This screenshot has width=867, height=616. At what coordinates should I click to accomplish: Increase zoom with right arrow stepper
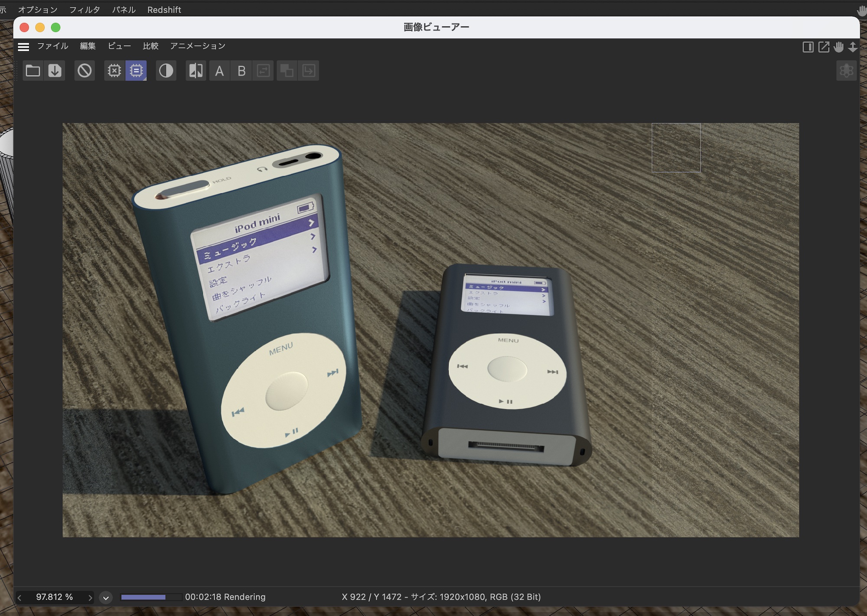[90, 598]
